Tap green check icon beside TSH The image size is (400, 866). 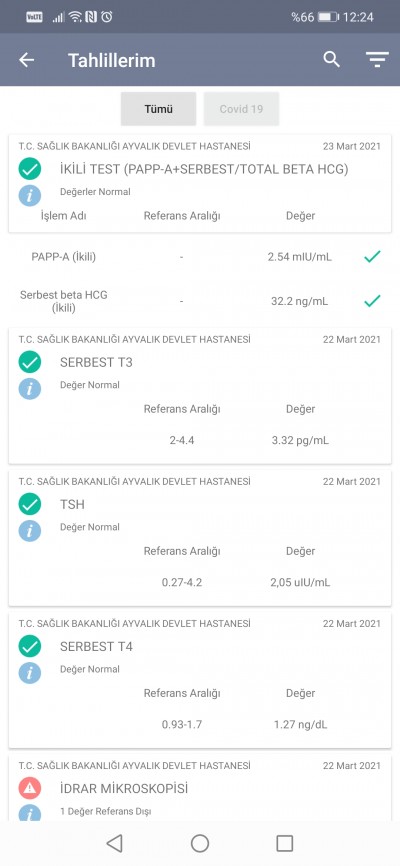[30, 504]
